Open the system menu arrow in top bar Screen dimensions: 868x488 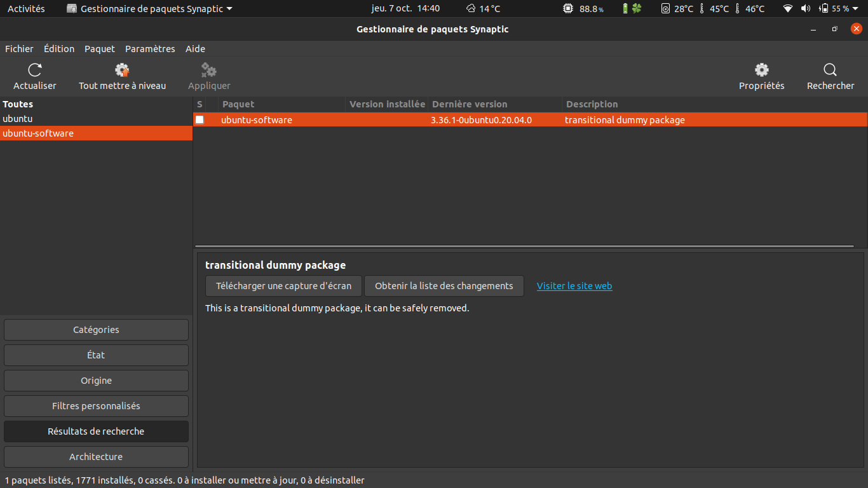(x=856, y=9)
